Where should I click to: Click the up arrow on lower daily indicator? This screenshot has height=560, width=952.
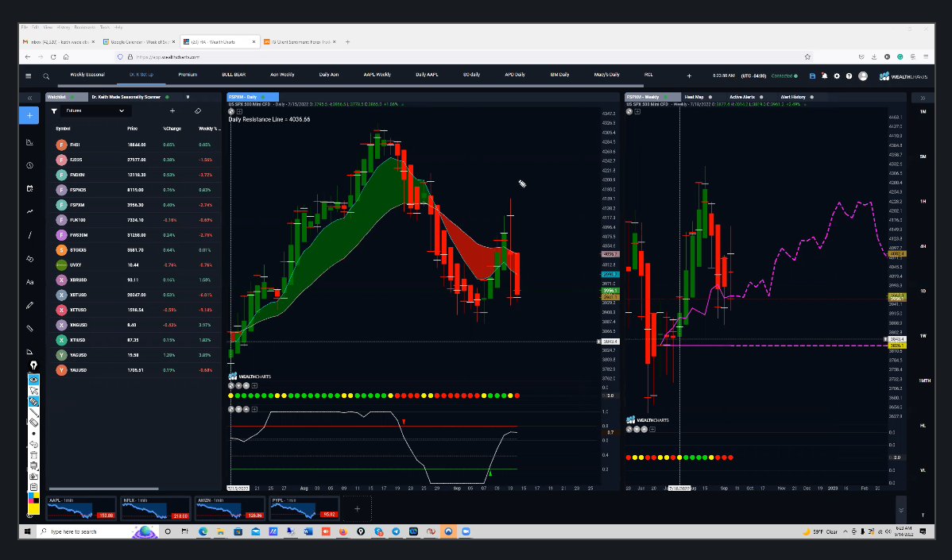246,410
